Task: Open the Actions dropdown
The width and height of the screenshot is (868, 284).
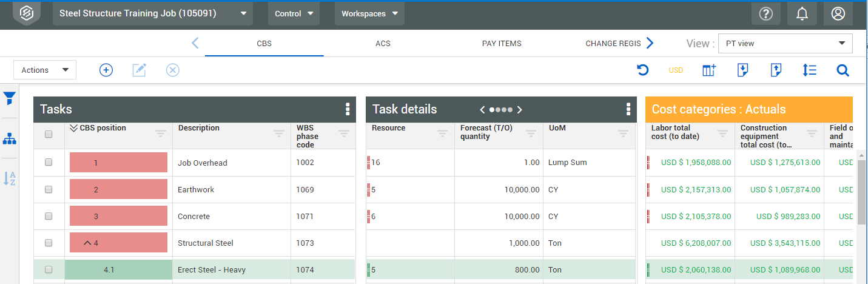Action: click(45, 70)
